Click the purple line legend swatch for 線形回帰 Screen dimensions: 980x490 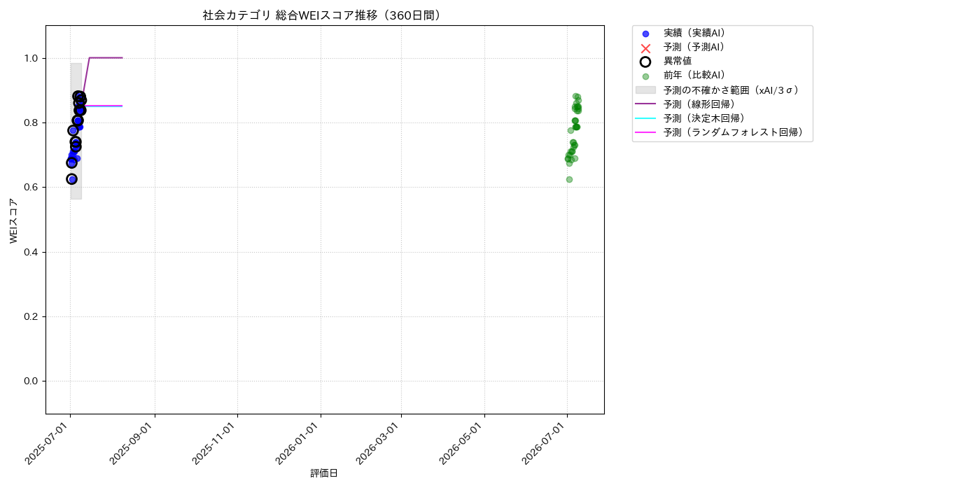(x=645, y=104)
